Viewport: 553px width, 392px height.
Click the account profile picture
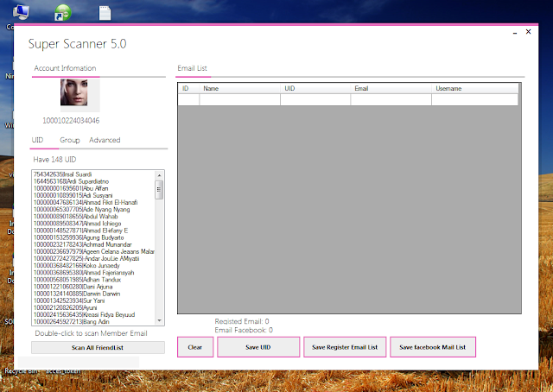coord(73,92)
